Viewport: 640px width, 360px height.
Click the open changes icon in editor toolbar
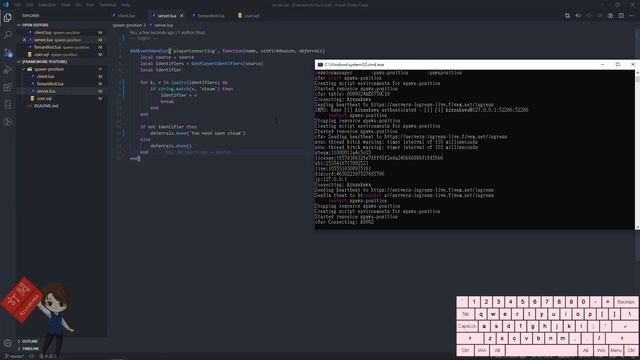578,16
